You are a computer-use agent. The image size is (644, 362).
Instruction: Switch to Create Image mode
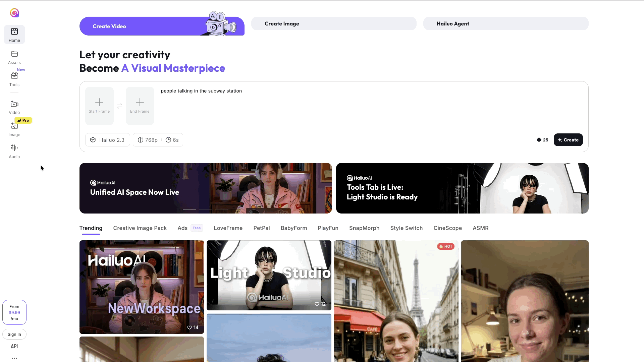[x=334, y=23]
